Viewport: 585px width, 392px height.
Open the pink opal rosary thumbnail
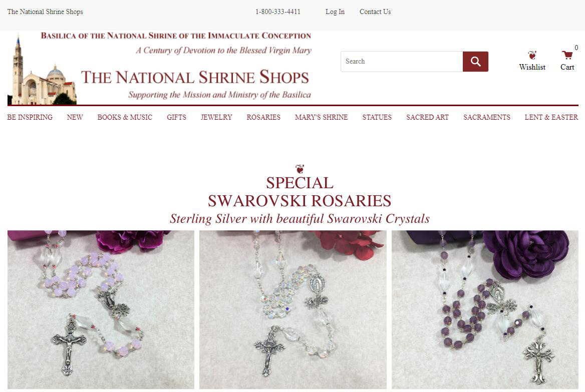[x=101, y=309]
